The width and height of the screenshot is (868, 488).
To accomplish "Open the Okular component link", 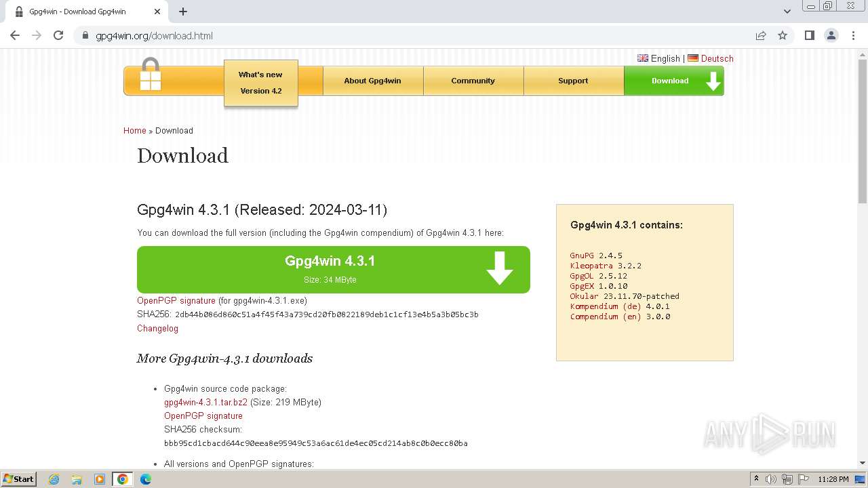I will (x=585, y=296).
